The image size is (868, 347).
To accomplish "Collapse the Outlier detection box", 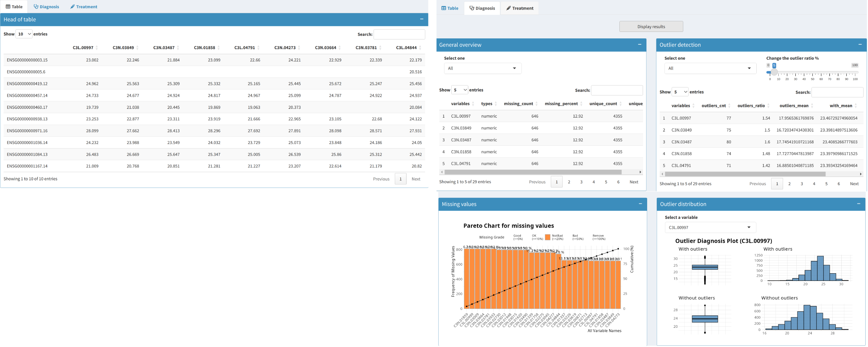I will pos(860,45).
